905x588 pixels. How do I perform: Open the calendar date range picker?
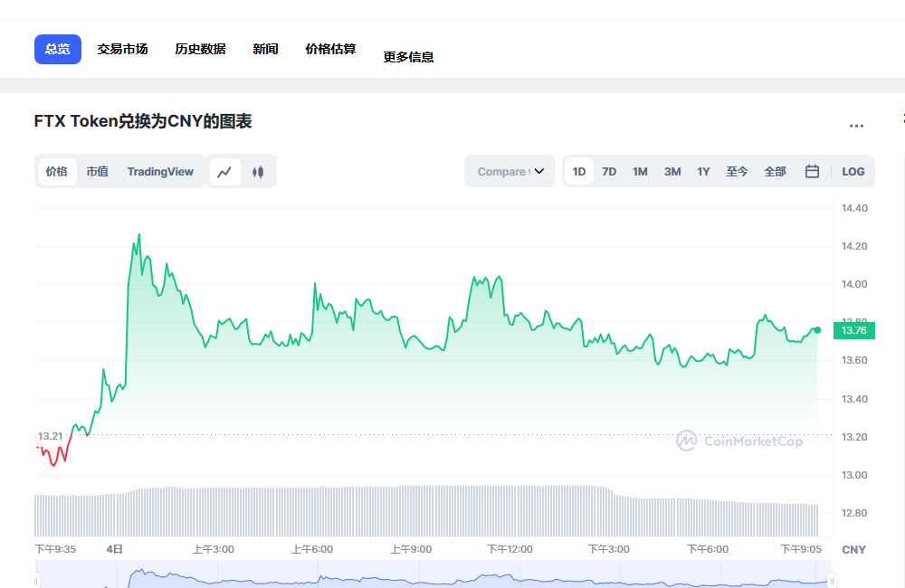point(812,171)
